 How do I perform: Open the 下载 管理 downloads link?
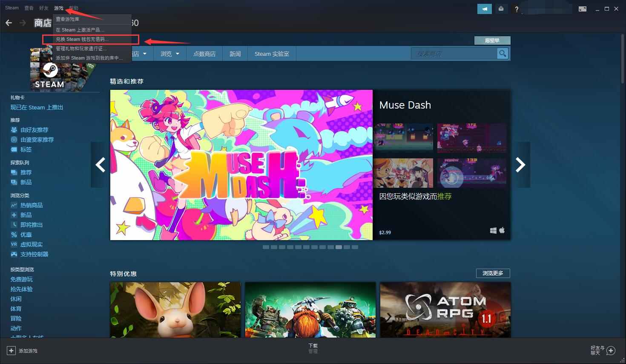coord(313,349)
